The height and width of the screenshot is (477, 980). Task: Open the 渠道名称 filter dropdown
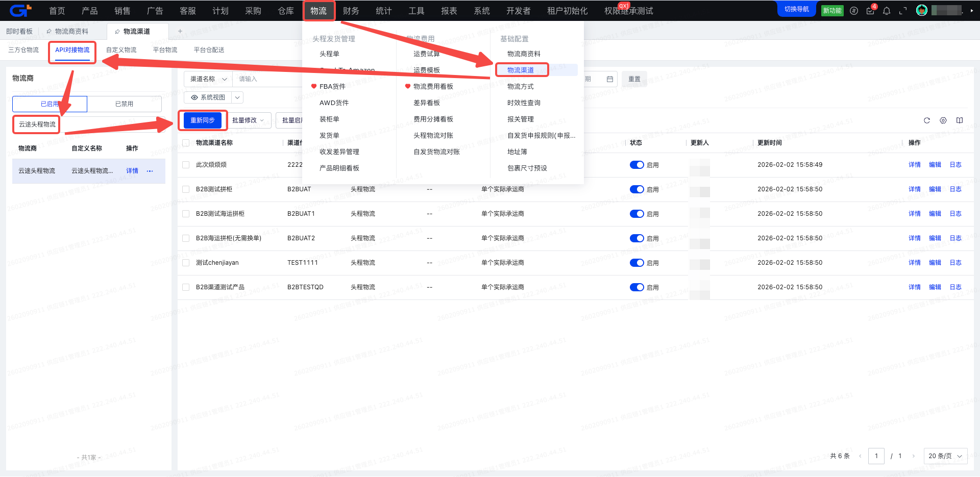208,79
